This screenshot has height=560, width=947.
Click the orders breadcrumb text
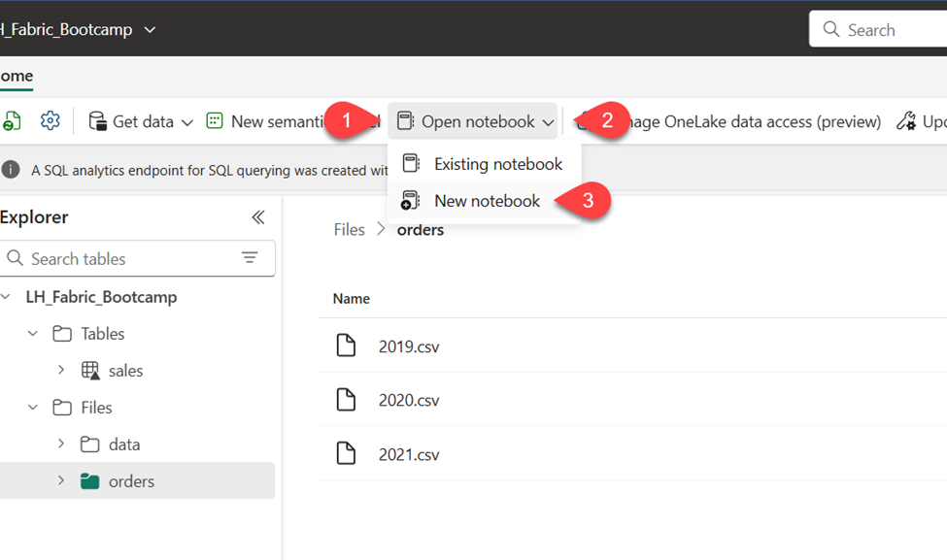click(x=421, y=230)
